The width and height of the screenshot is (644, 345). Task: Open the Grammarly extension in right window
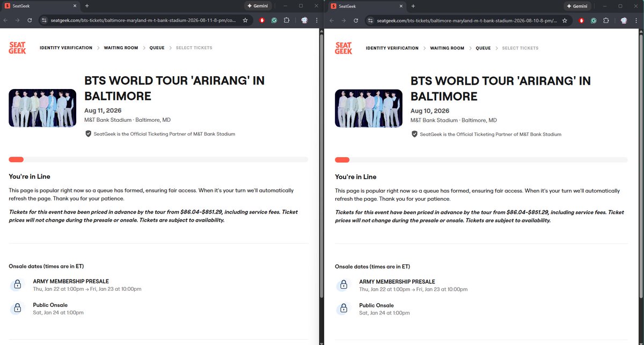[594, 20]
